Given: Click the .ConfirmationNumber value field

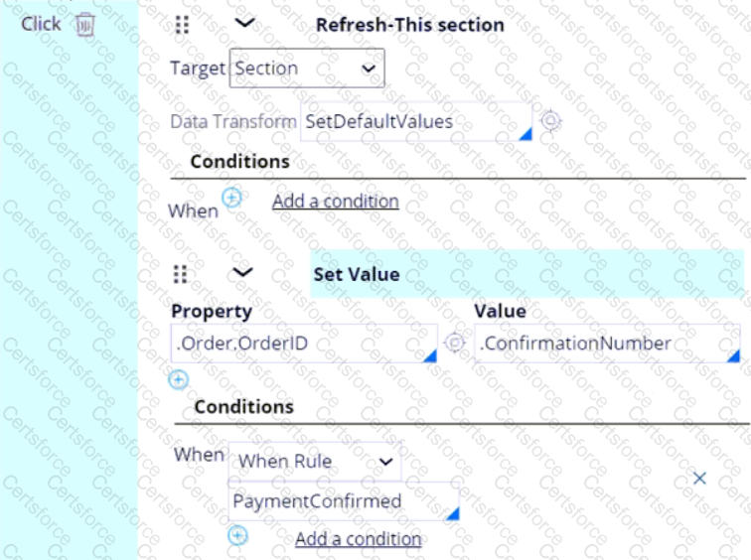Looking at the screenshot, I should coord(607,344).
